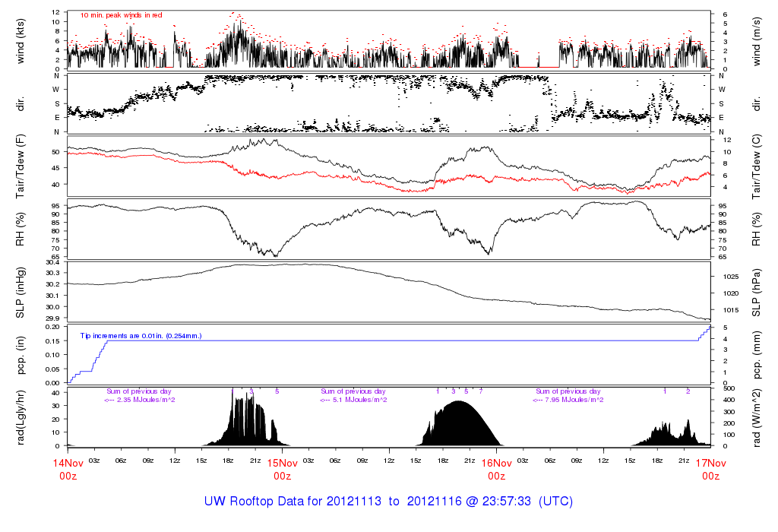Click the 14Nov 00z date marker
The width and height of the screenshot is (778, 532).
[68, 468]
